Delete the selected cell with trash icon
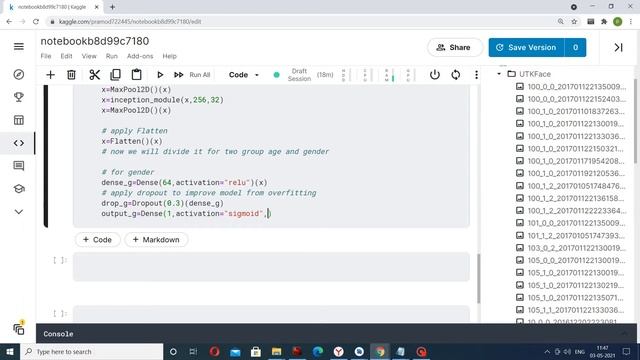The width and height of the screenshot is (640, 360). tap(71, 75)
